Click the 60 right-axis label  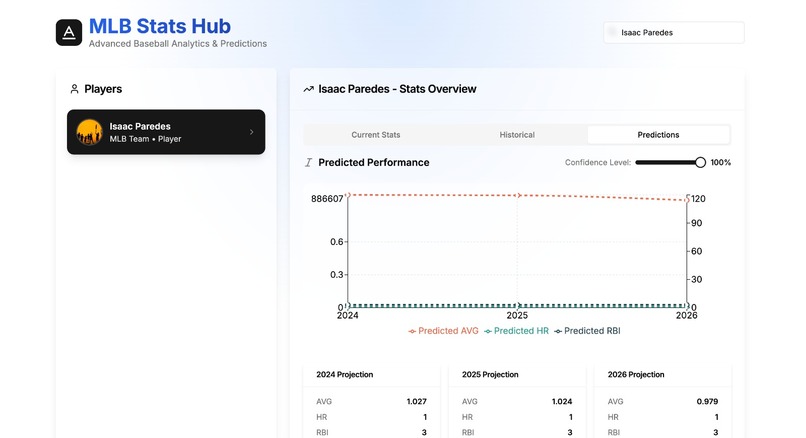click(x=697, y=251)
